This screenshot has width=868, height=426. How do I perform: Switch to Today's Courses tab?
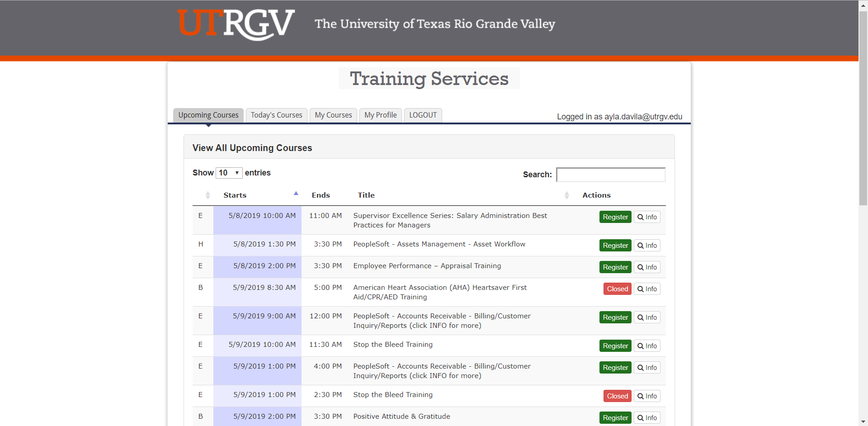(x=276, y=115)
